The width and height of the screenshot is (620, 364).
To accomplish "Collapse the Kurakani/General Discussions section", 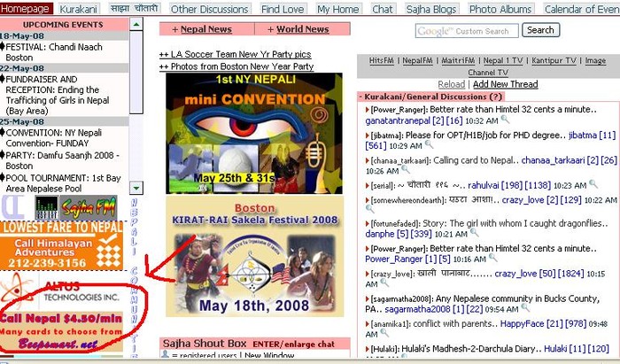I will coord(363,96).
